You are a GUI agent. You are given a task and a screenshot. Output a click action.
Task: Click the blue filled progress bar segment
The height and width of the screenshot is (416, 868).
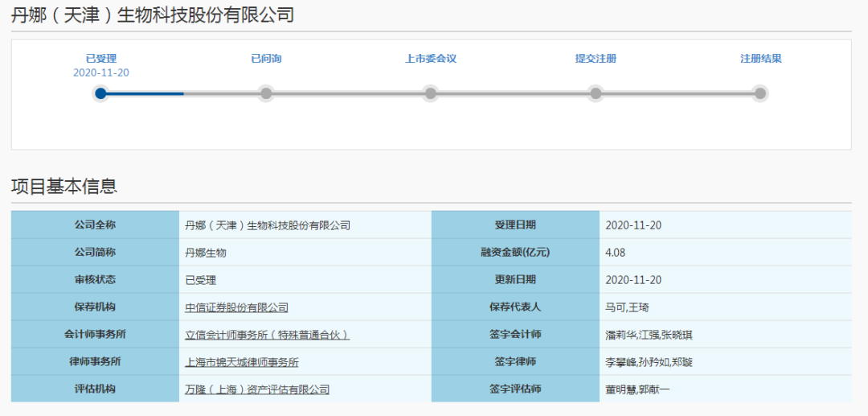[x=145, y=93]
